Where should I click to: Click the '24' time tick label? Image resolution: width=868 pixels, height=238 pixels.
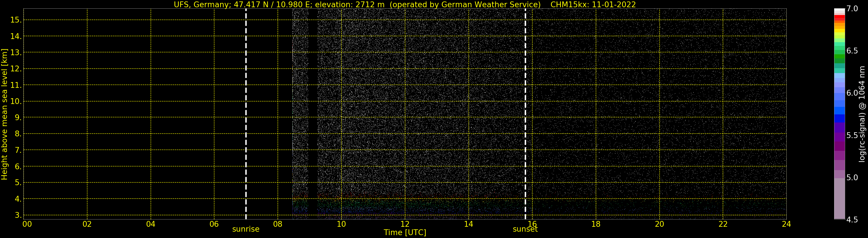pyautogui.click(x=786, y=224)
